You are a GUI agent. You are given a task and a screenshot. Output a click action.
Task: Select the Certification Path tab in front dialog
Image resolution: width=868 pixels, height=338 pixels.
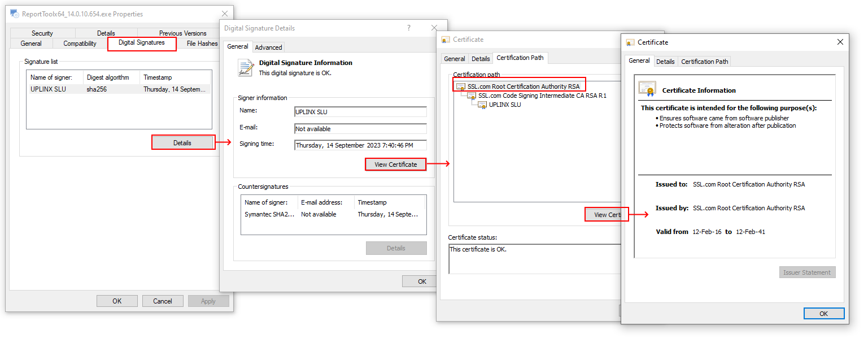pyautogui.click(x=704, y=62)
